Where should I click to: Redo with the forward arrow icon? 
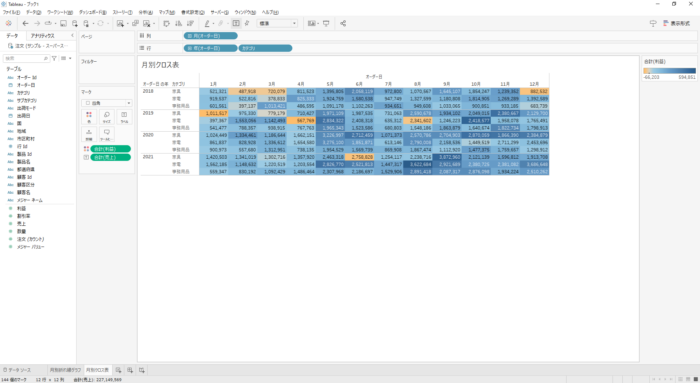37,24
